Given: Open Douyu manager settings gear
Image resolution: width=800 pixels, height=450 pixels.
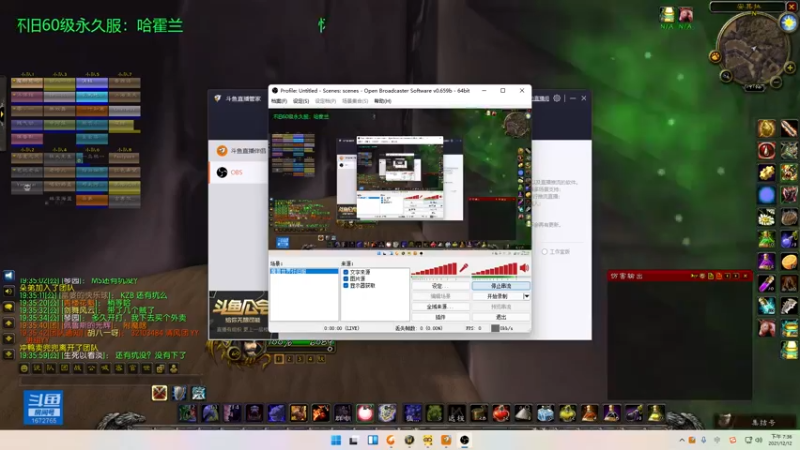Looking at the screenshot, I should (557, 98).
